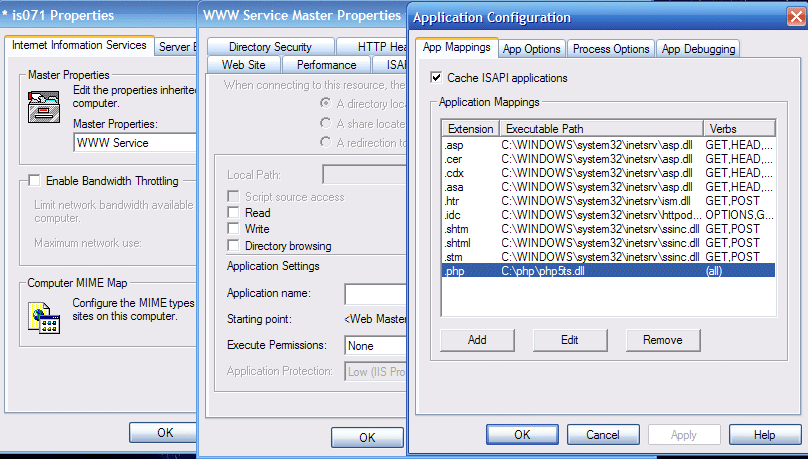This screenshot has height=459, width=808.
Task: Open the Application Protection dropdown
Action: [x=375, y=371]
